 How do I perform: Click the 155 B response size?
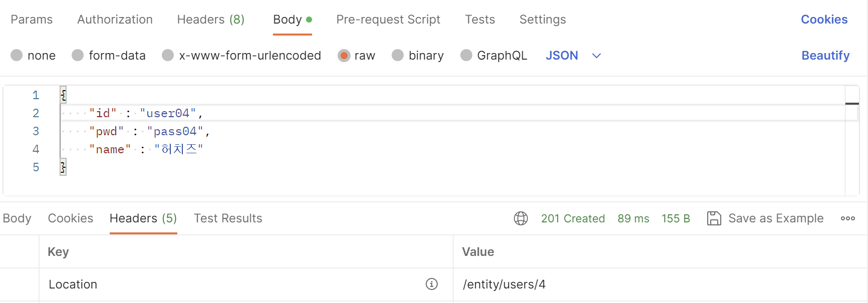(676, 218)
